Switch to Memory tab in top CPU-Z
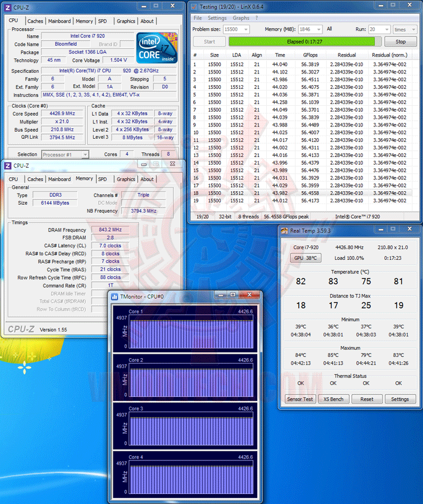Image resolution: width=423 pixels, height=504 pixels. pos(84,21)
